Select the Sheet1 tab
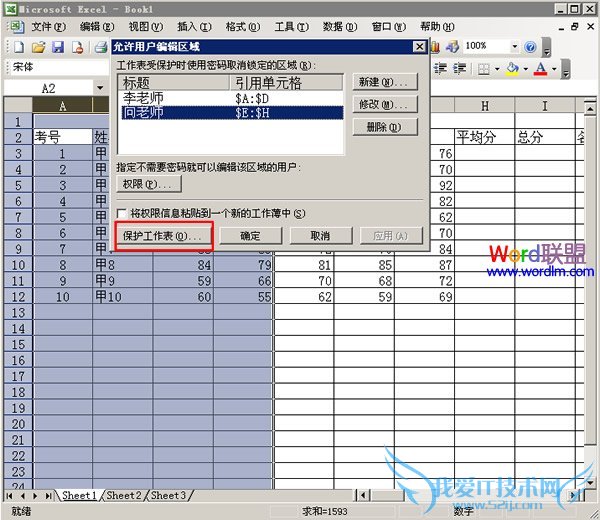The width and height of the screenshot is (600, 520). coord(79,496)
